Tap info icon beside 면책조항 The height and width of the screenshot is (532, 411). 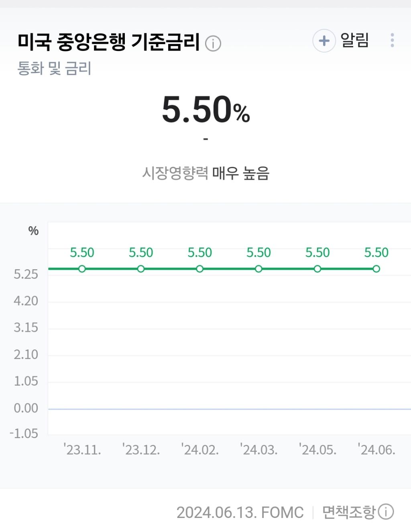[x=386, y=512]
